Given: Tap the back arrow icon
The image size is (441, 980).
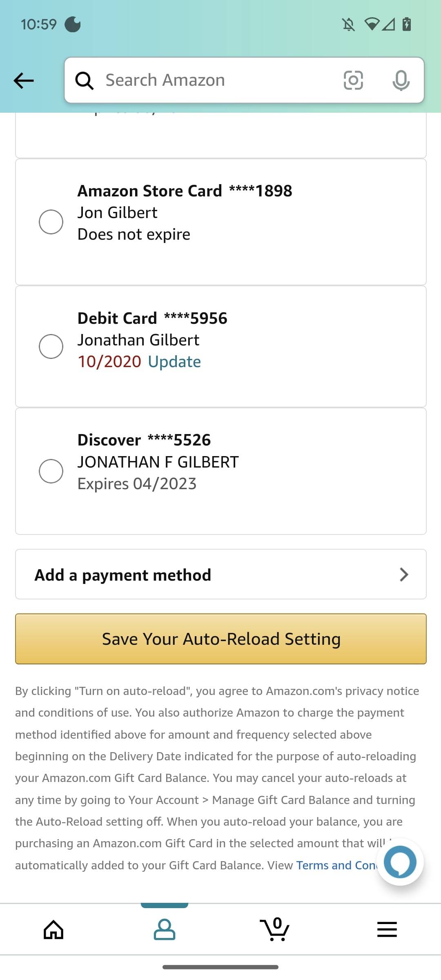Looking at the screenshot, I should (24, 80).
